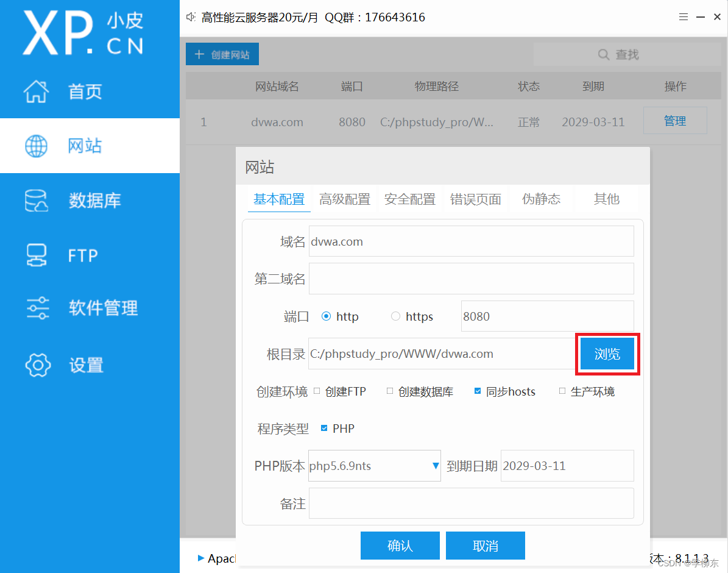728x573 pixels.
Task: Click the 查找 search box
Action: coord(627,54)
